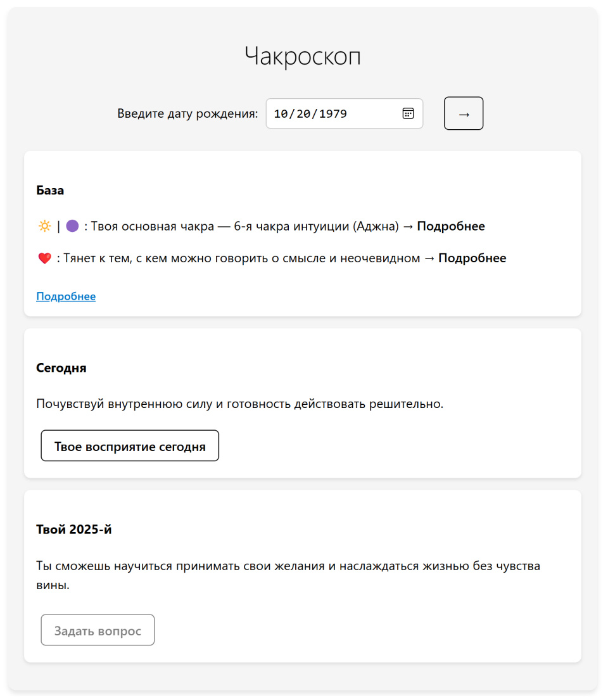
Task: Open Подробнее after the heart compatibility line
Action: click(472, 257)
